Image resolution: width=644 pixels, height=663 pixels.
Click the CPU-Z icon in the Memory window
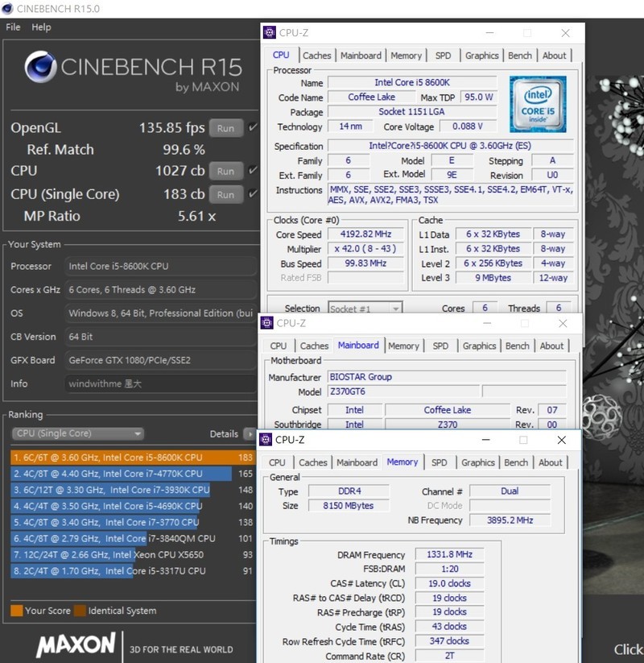tap(266, 440)
